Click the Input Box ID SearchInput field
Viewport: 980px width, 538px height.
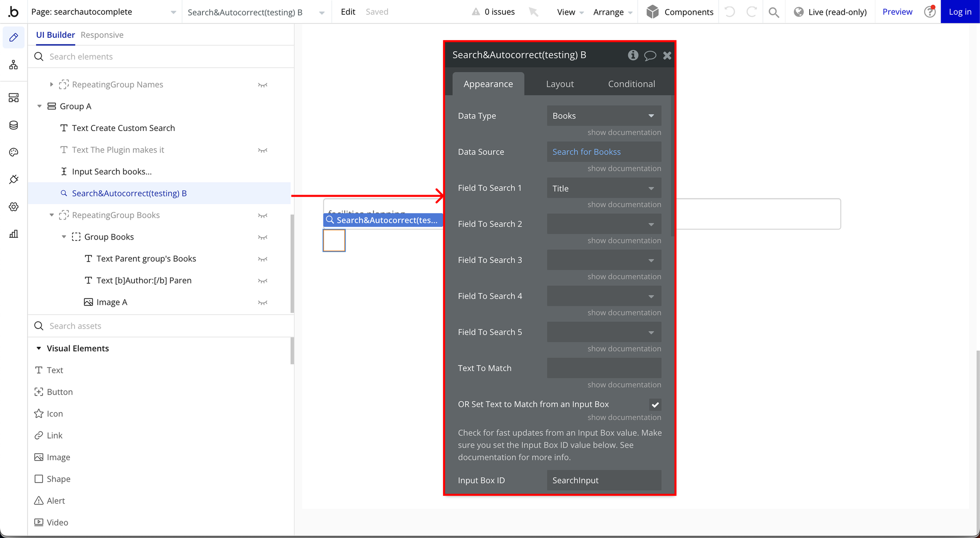click(603, 480)
